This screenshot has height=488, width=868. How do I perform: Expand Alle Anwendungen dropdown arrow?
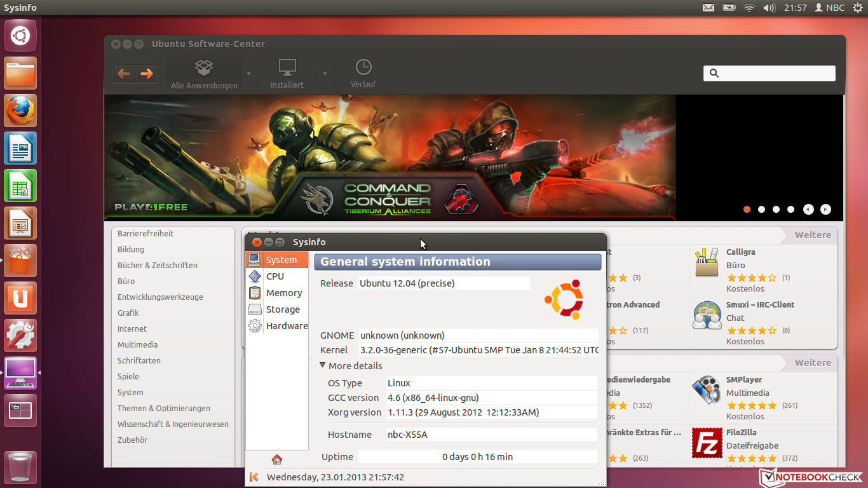click(248, 74)
